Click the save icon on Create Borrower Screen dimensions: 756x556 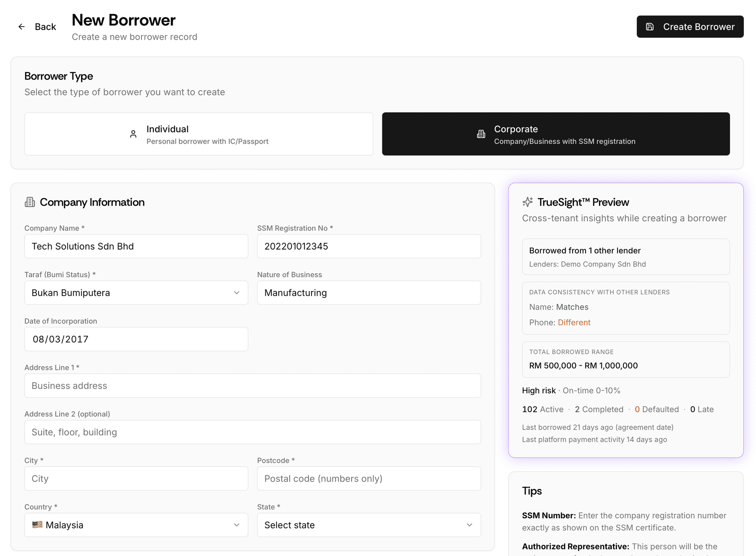(650, 26)
